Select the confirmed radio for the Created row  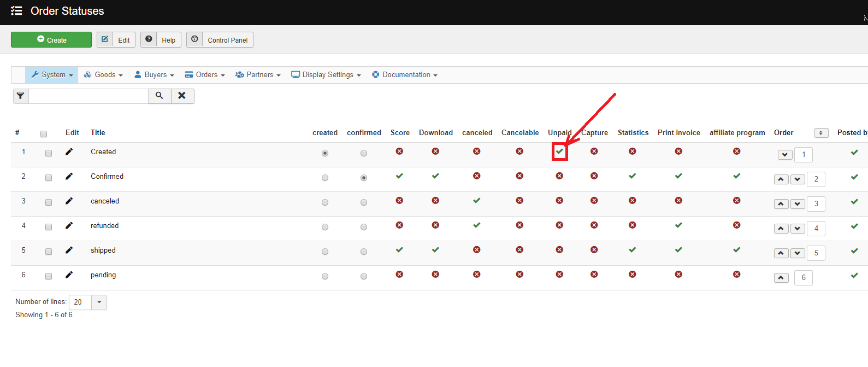364,153
